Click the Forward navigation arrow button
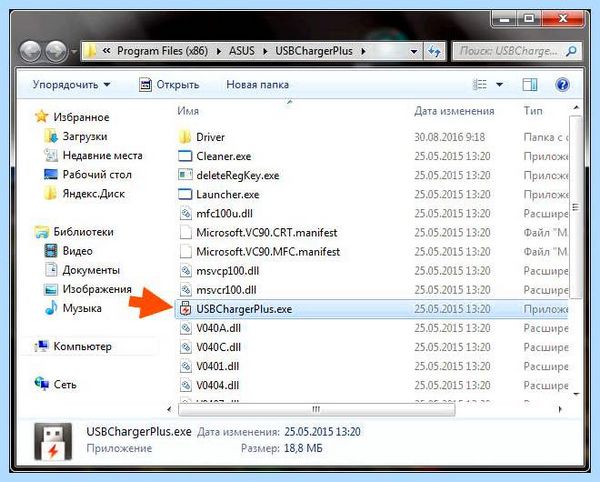 [57, 51]
